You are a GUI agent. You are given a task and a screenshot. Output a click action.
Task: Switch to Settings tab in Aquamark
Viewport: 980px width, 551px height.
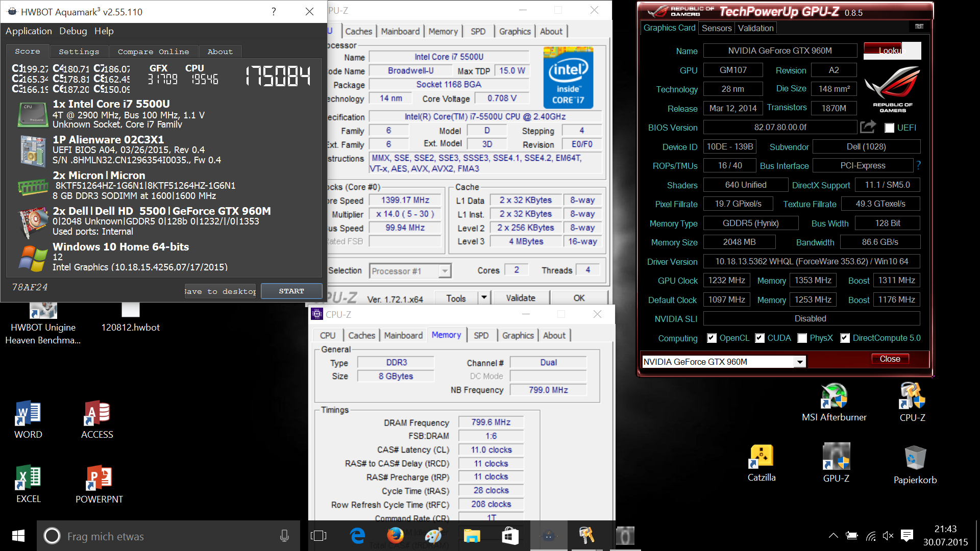[x=79, y=52]
